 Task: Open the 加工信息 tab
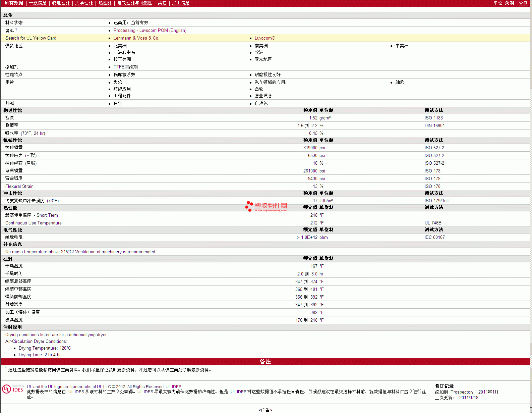[181, 3]
